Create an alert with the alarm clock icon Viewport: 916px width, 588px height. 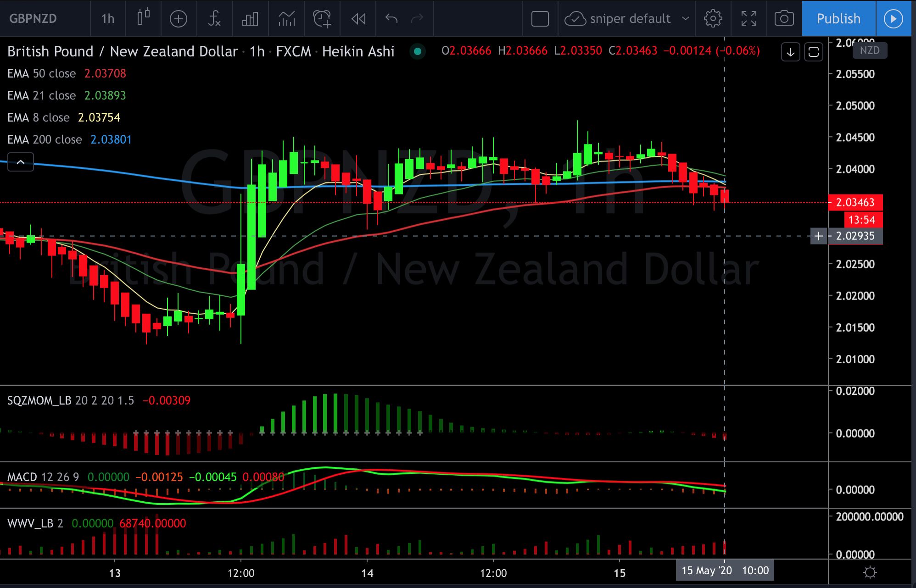point(322,19)
